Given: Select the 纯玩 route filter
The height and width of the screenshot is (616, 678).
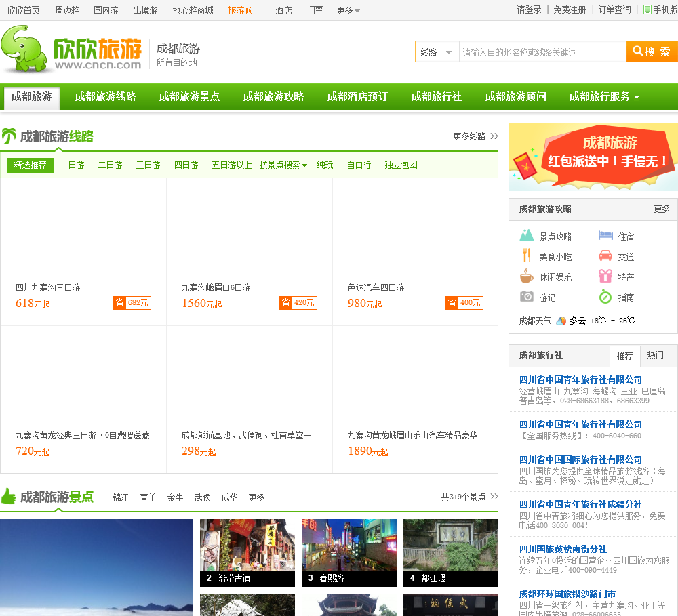Looking at the screenshot, I should coord(325,165).
